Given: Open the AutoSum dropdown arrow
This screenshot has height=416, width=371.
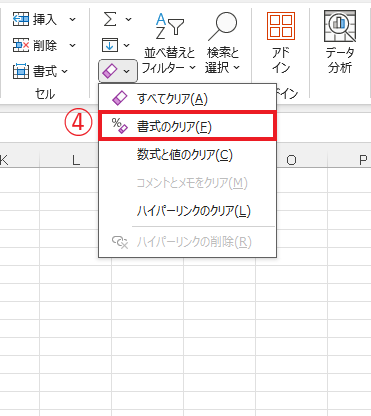Looking at the screenshot, I should click(128, 19).
